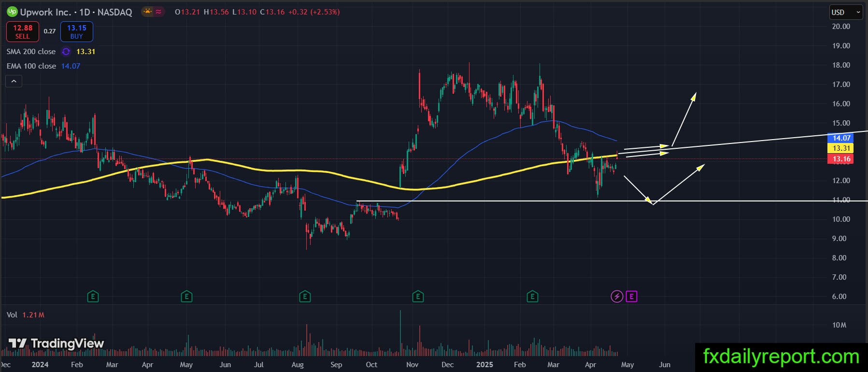
Task: Click the purple loading icon beside SMA 200
Action: coord(66,52)
